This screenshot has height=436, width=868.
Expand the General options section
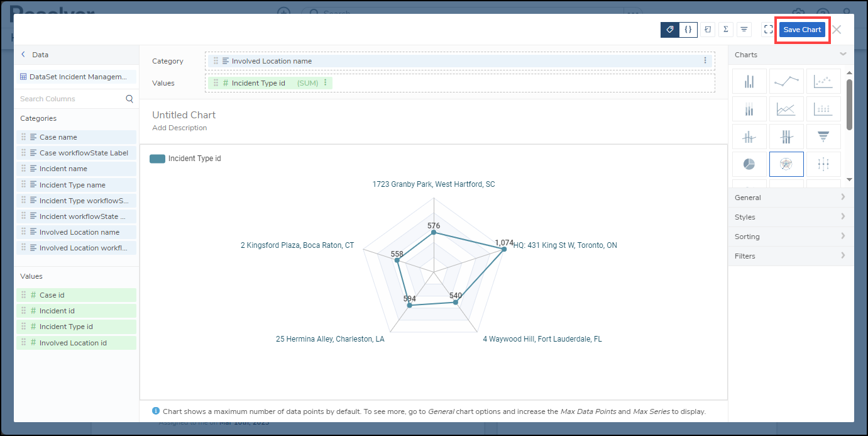[791, 198]
